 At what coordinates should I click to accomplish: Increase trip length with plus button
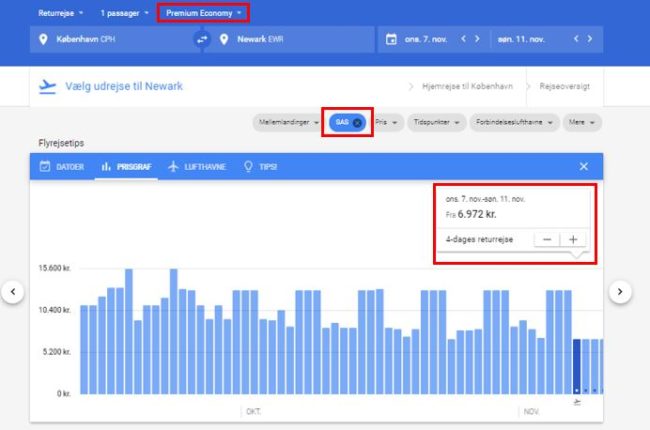[x=574, y=239]
